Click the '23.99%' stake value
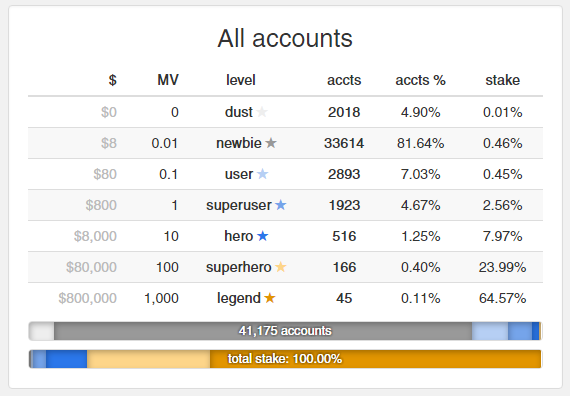The width and height of the screenshot is (570, 396). (x=502, y=267)
